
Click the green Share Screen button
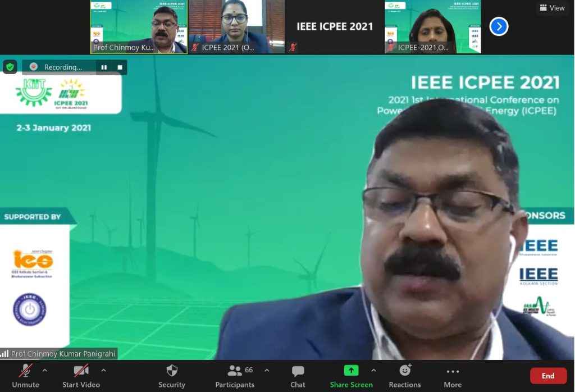click(x=351, y=375)
